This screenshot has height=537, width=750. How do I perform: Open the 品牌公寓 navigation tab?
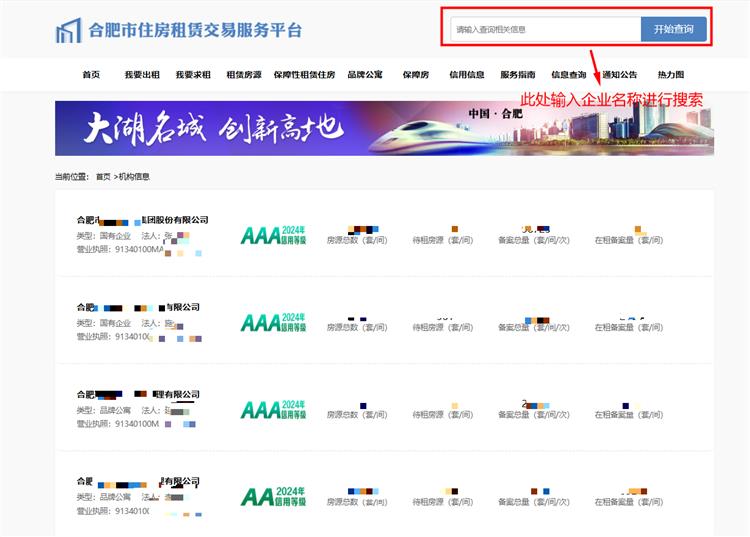tap(365, 75)
